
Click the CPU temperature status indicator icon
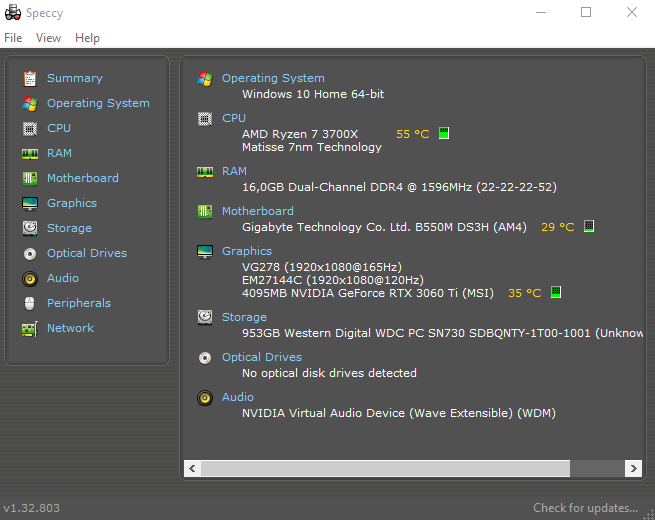pyautogui.click(x=444, y=133)
